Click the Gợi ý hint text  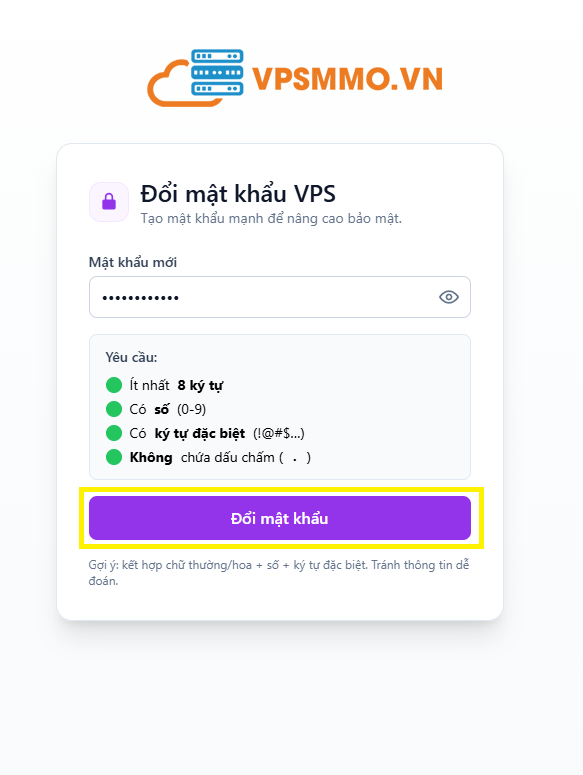(279, 572)
